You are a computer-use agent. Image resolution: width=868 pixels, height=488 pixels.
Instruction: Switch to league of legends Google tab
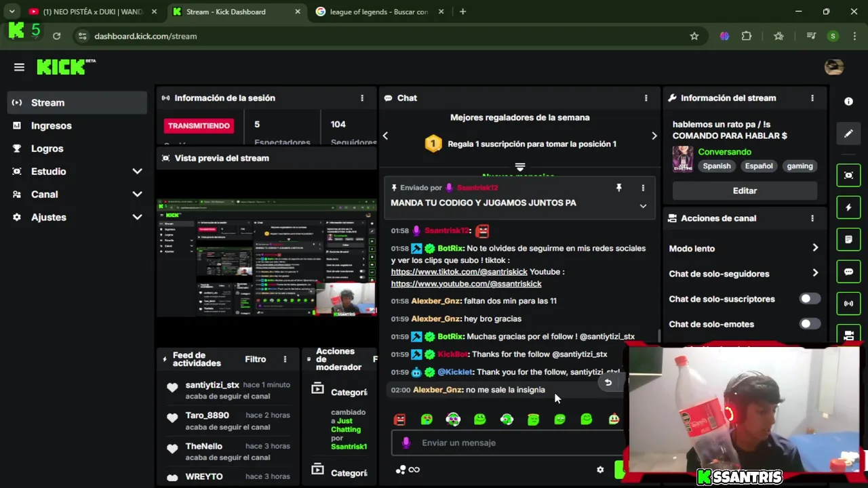pos(378,12)
